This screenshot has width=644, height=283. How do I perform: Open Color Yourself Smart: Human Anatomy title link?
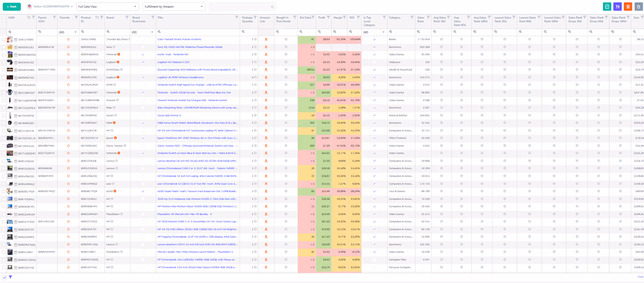coord(179,39)
